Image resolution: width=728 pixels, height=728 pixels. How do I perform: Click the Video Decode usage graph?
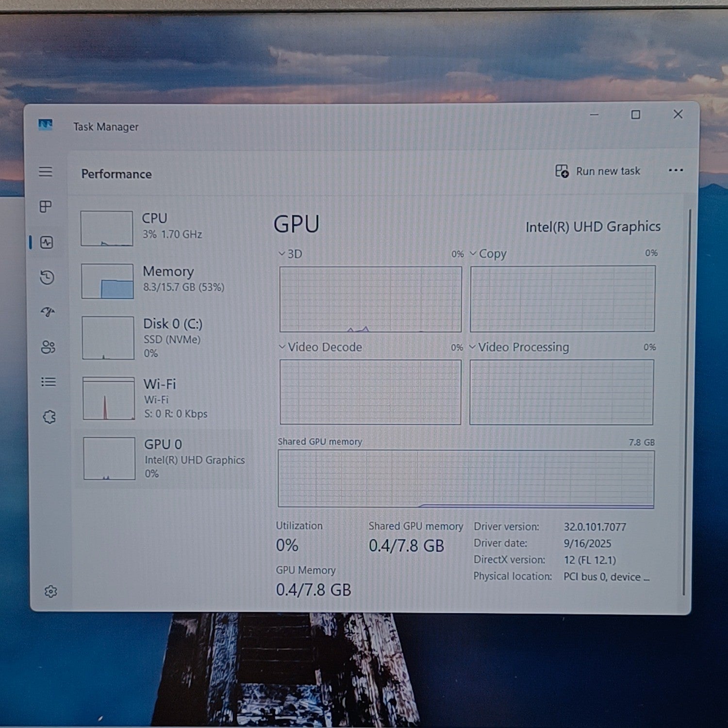pyautogui.click(x=370, y=392)
